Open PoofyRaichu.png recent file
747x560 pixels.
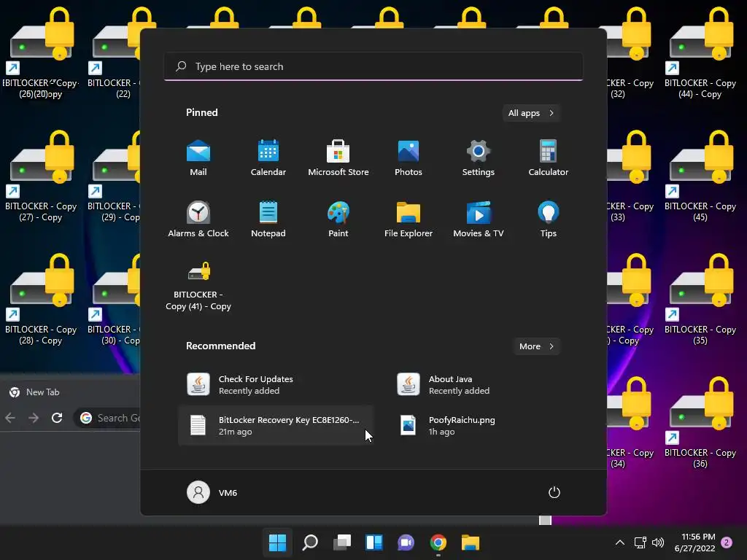[486, 425]
